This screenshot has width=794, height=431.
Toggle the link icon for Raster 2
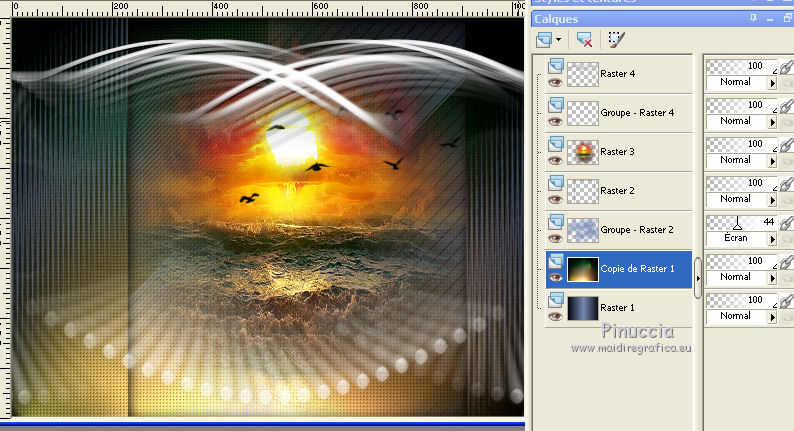(x=786, y=184)
